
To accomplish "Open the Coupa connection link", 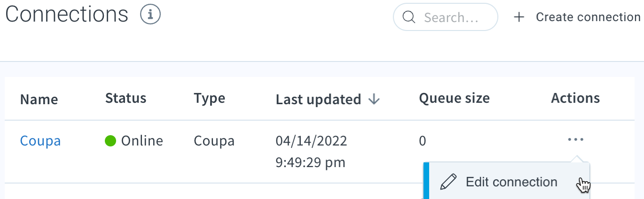I will [40, 141].
